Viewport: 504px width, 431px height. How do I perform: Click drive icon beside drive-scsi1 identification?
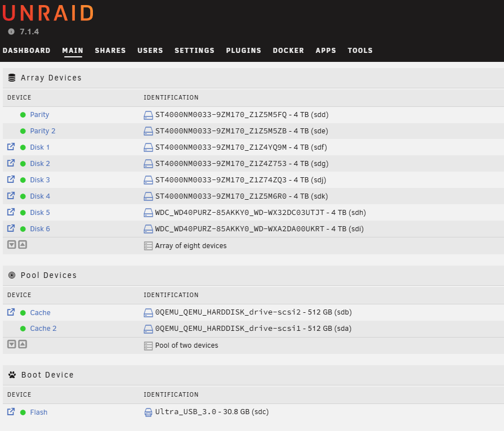coord(148,329)
